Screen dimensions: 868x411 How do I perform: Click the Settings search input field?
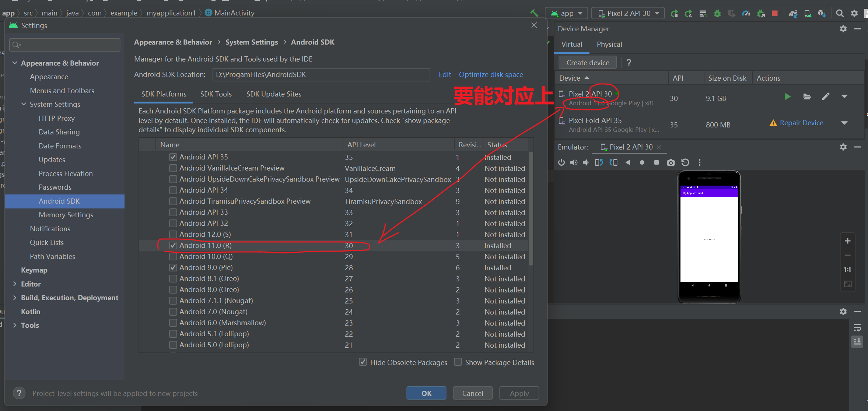click(x=65, y=45)
